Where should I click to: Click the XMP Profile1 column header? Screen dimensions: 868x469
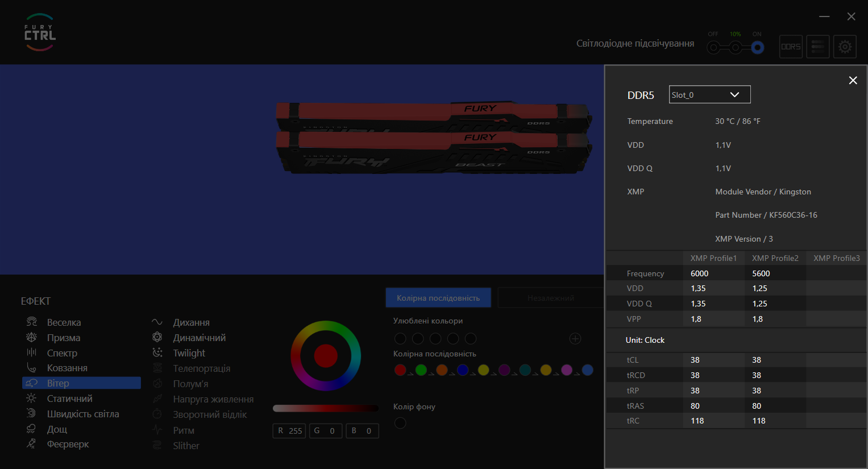coord(713,258)
